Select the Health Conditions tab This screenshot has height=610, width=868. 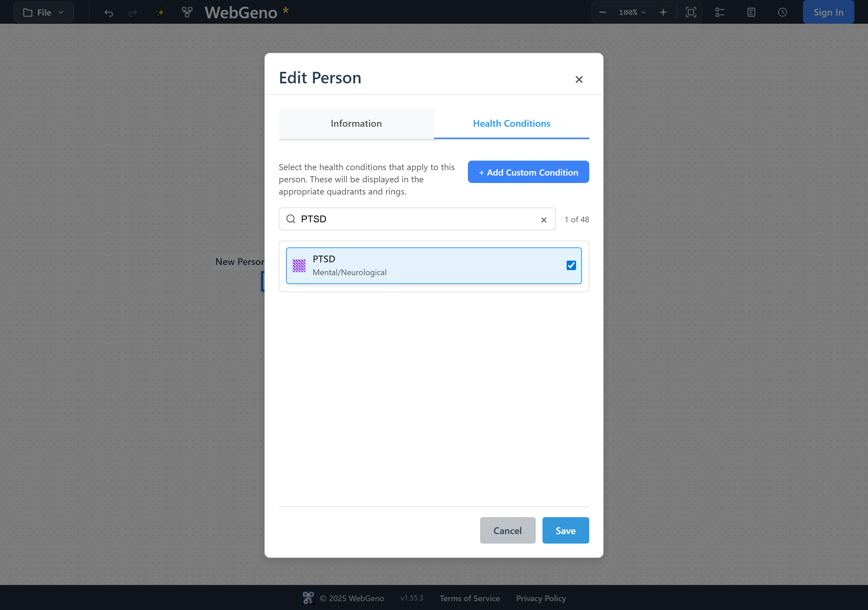pos(511,124)
